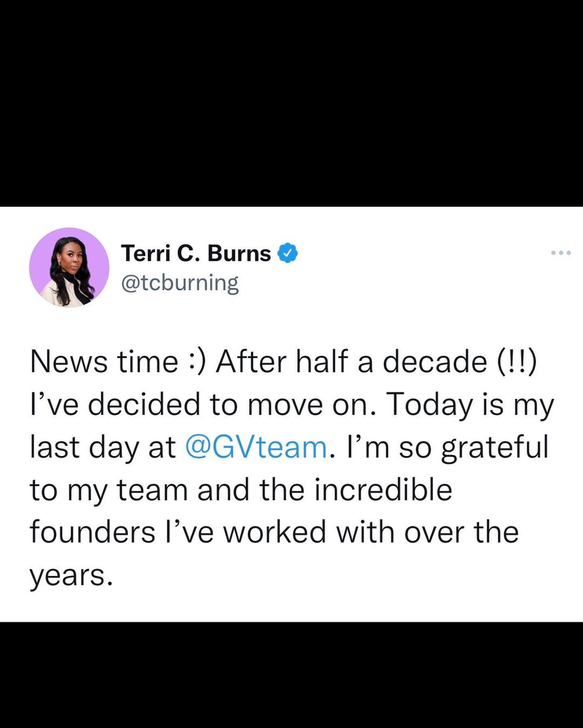Open the three-dot more options menu

(x=561, y=253)
